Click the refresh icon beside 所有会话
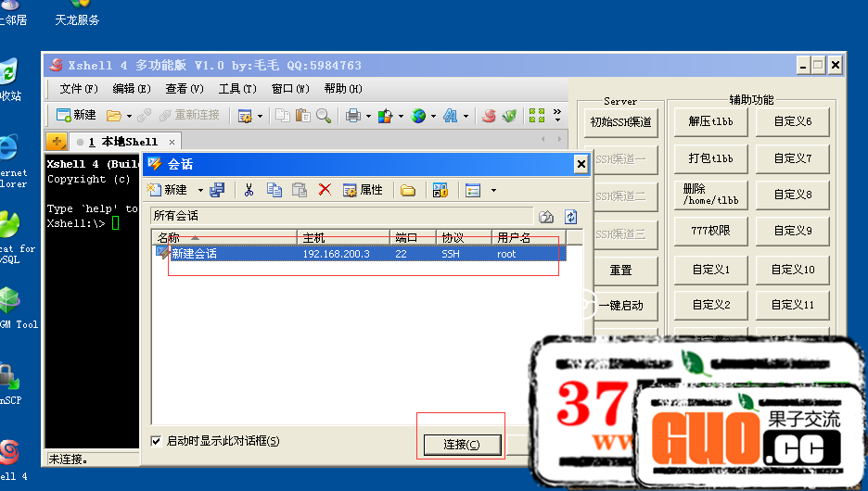The width and height of the screenshot is (868, 491). click(570, 216)
